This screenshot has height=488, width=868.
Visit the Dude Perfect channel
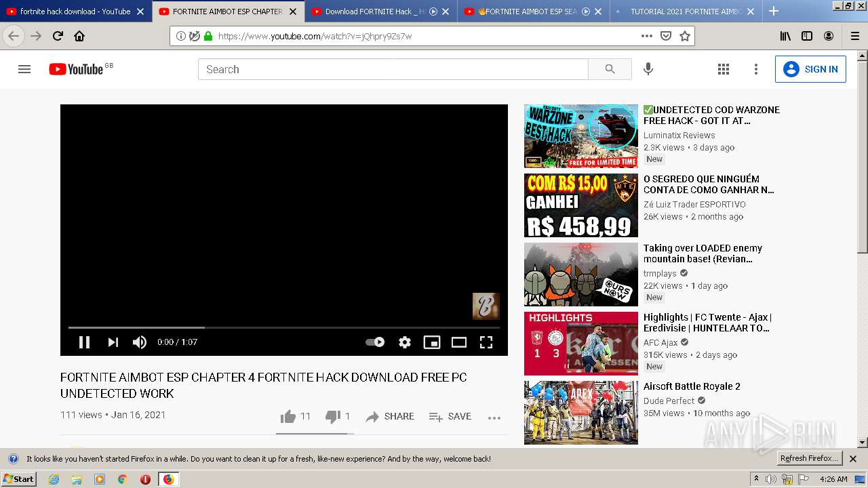coord(669,401)
